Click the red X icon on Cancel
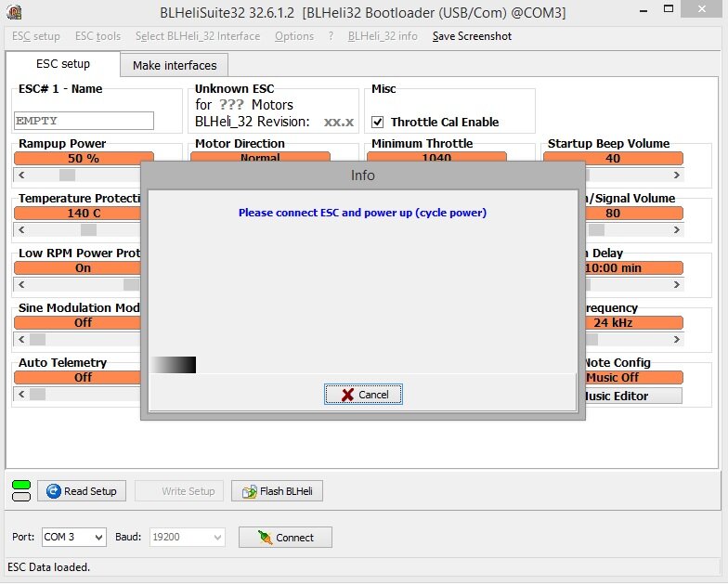 [347, 395]
